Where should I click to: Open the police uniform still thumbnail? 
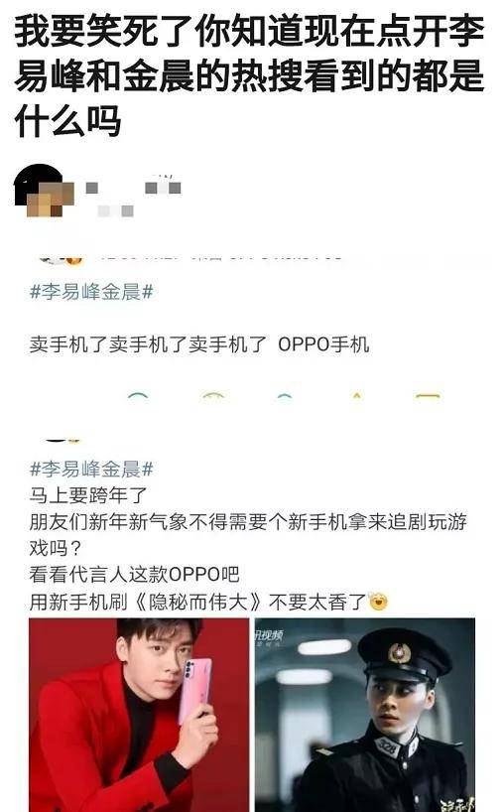pyautogui.click(x=365, y=715)
